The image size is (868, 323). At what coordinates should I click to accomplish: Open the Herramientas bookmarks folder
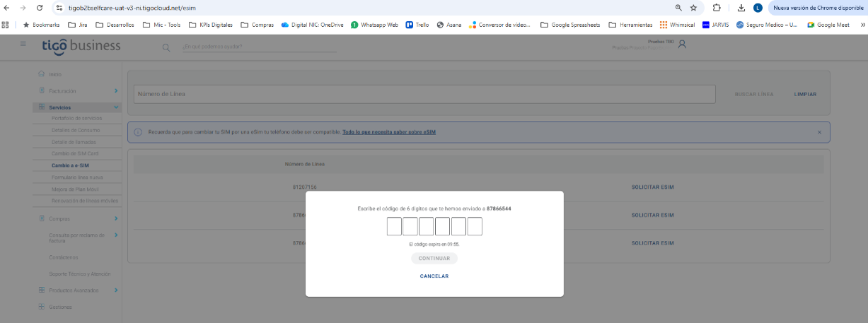(x=630, y=24)
